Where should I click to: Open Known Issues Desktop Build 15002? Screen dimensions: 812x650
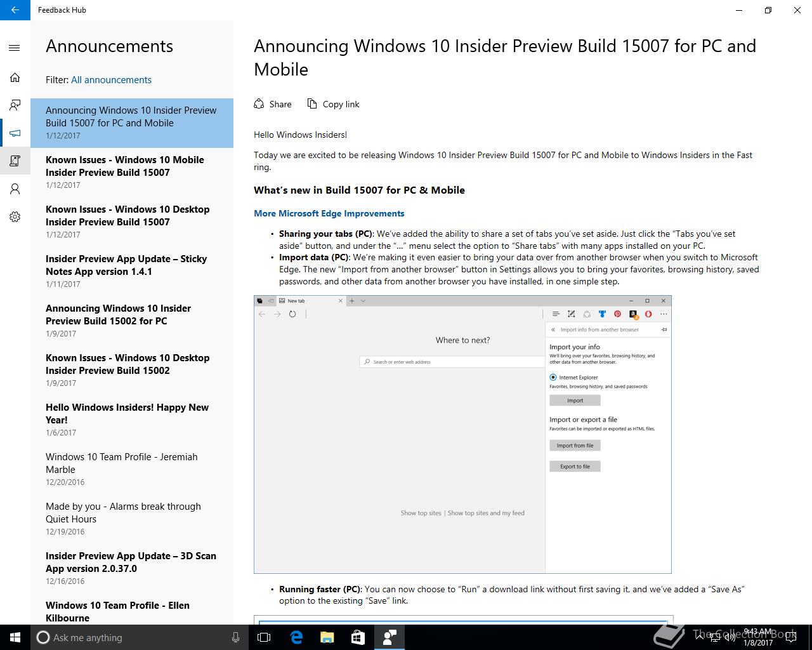coord(132,371)
